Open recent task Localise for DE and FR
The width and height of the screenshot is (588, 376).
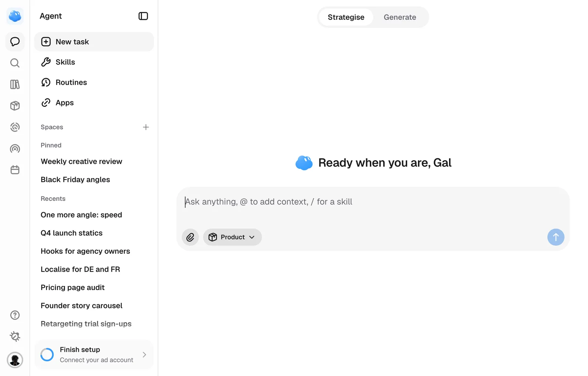(x=94, y=269)
